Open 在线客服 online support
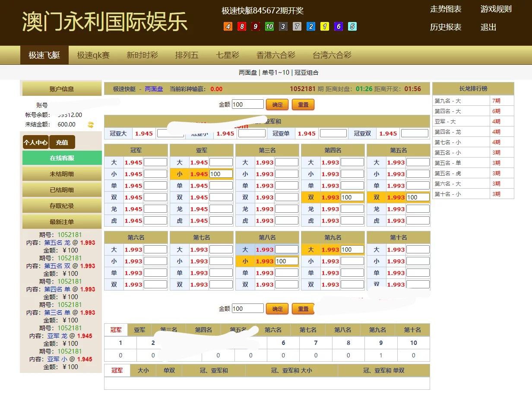The image size is (532, 398). (62, 158)
